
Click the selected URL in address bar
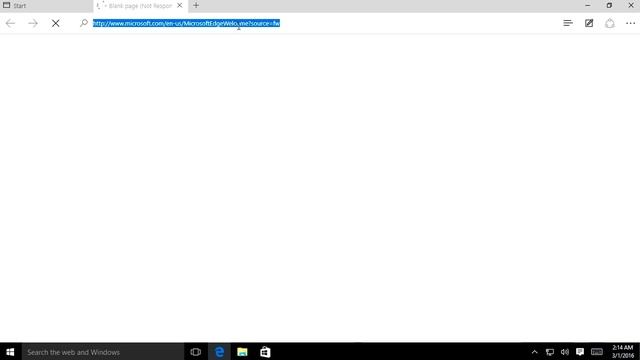pos(186,23)
